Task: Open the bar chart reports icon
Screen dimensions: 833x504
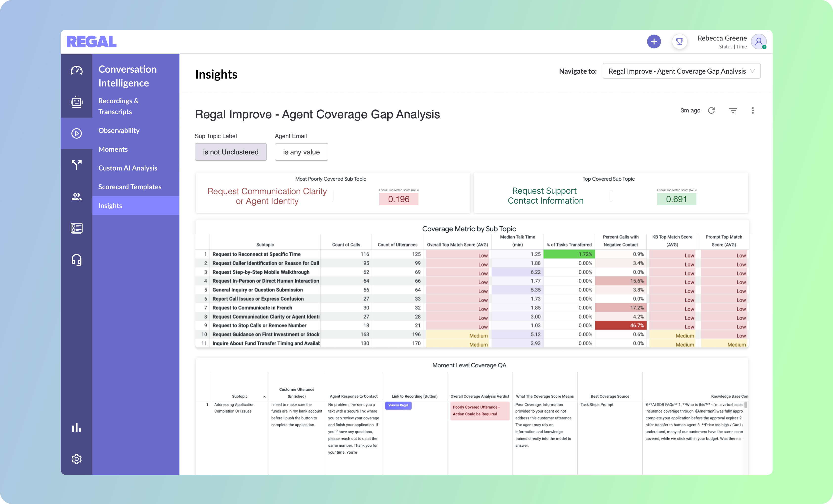Action: (76, 428)
